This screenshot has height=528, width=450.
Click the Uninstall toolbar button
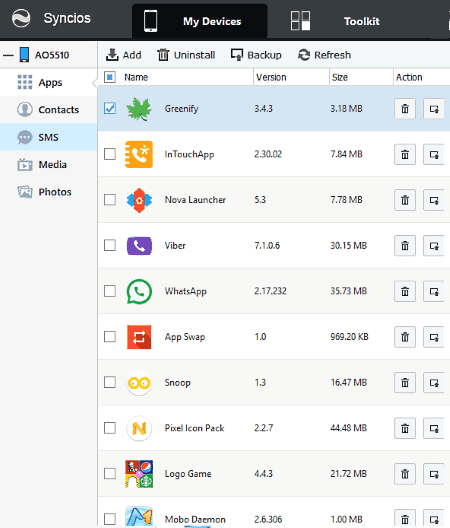(x=186, y=55)
